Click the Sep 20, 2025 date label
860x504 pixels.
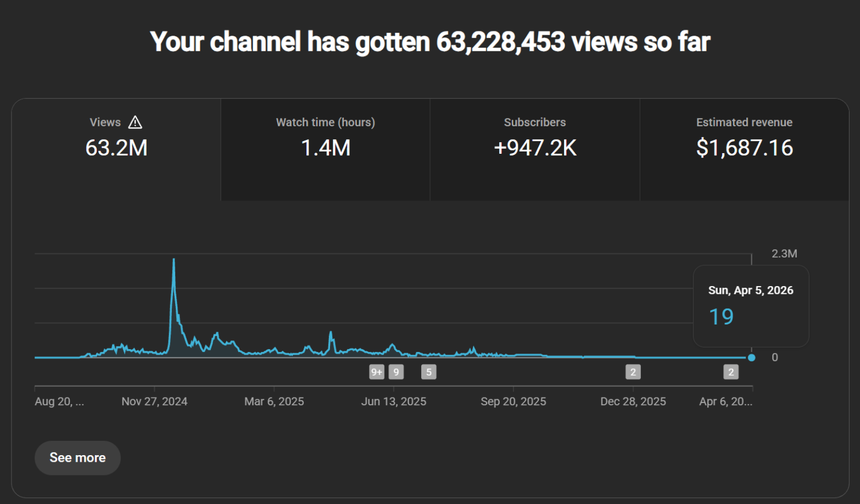(513, 401)
